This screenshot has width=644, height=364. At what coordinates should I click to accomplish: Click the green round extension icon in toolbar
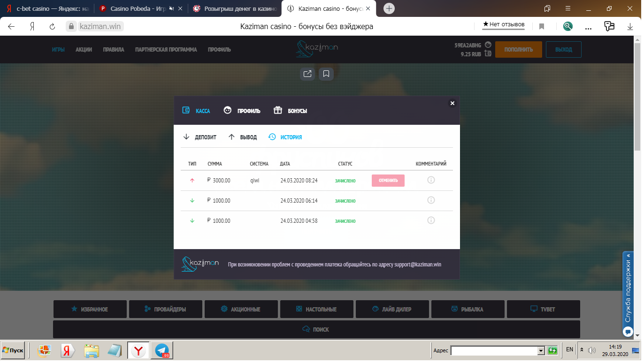coord(568,27)
